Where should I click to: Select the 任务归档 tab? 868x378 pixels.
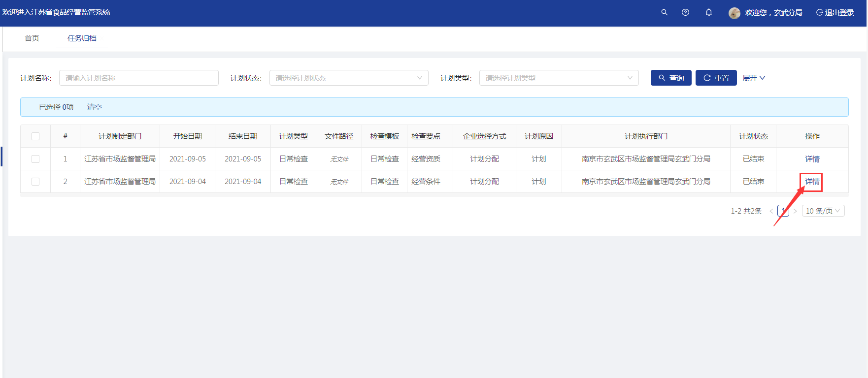coord(82,38)
